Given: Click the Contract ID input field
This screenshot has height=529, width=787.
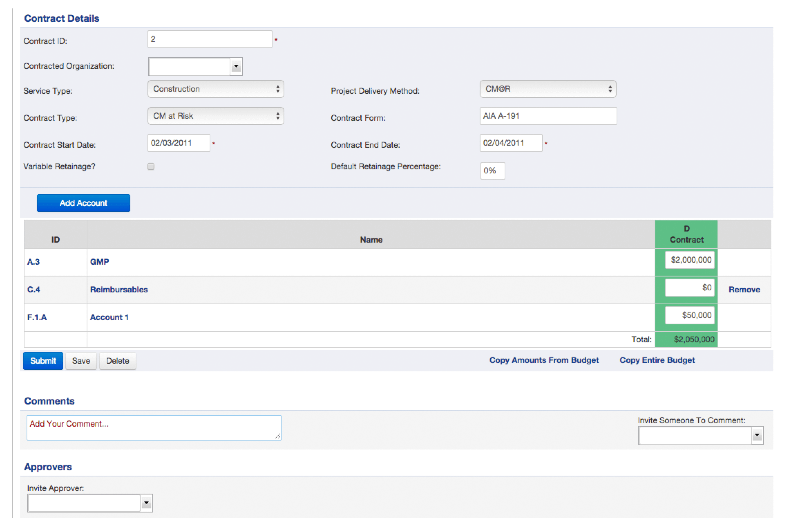Looking at the screenshot, I should (x=210, y=39).
